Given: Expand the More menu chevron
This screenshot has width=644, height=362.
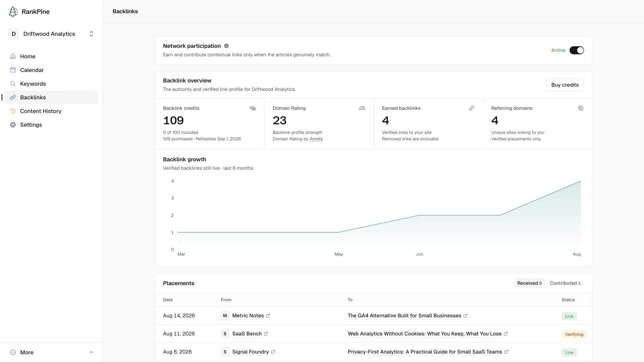Looking at the screenshot, I should [x=91, y=352].
